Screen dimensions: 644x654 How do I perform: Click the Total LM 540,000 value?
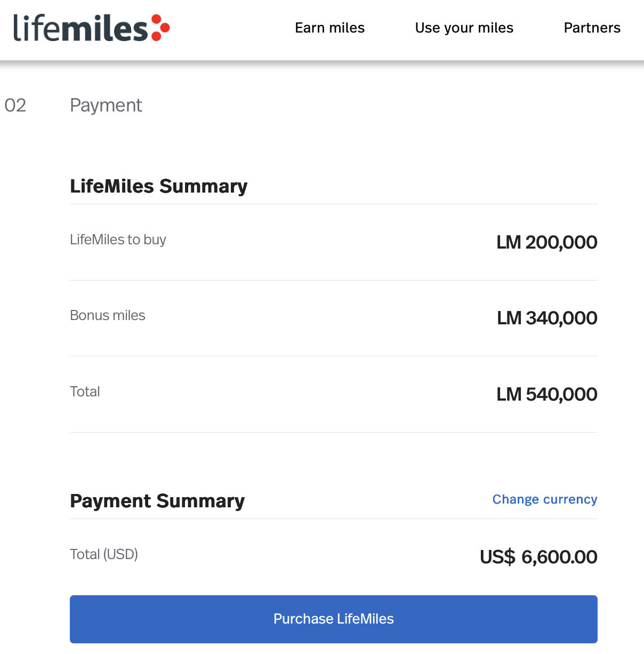click(x=546, y=394)
